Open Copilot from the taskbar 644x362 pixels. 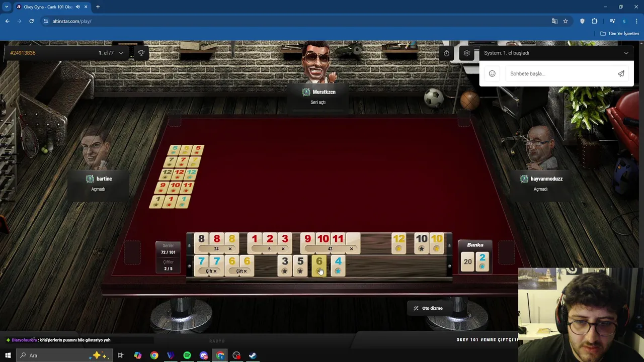tap(138, 355)
